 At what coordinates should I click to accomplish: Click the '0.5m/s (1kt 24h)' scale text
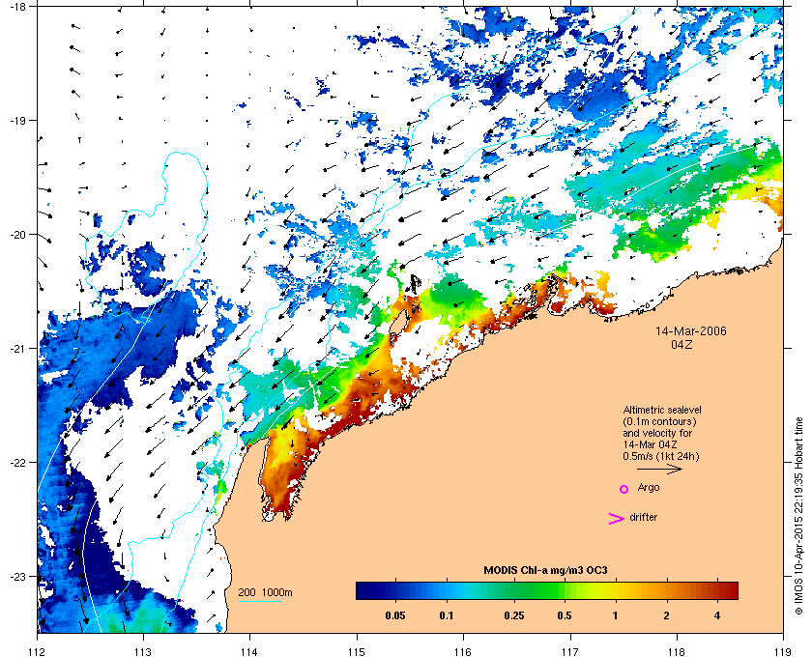661,457
